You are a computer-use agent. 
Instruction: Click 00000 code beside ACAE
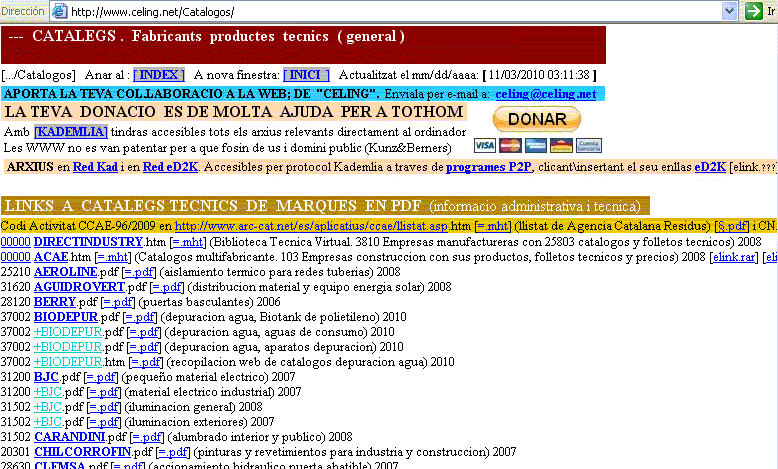click(x=15, y=257)
